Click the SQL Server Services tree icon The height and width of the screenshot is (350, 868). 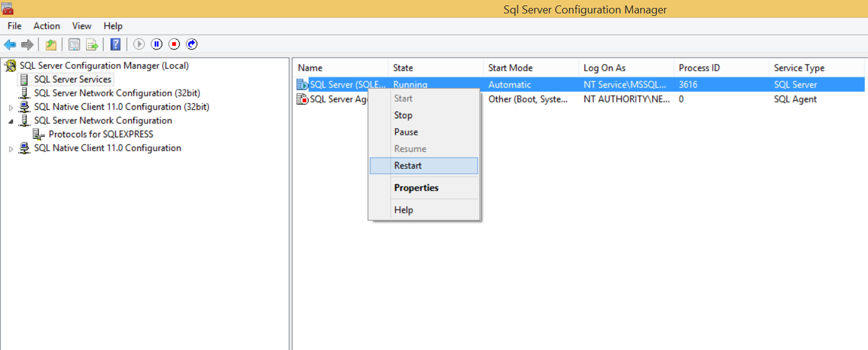[24, 79]
